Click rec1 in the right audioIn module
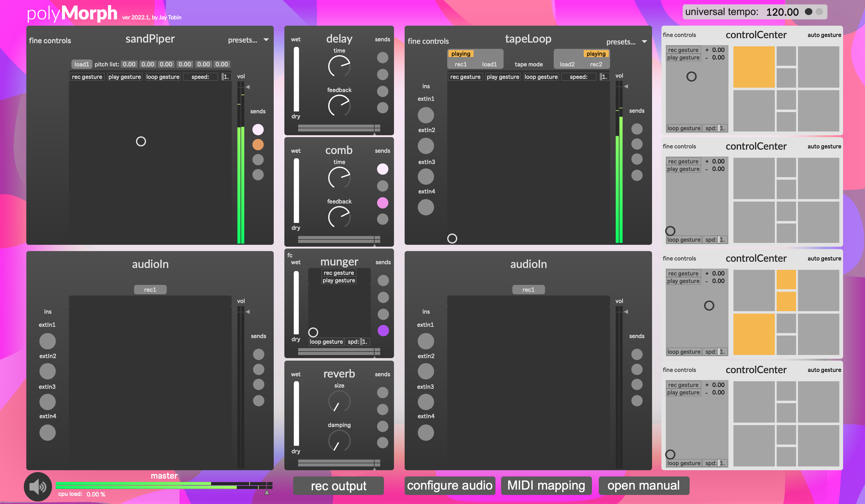 [x=528, y=290]
